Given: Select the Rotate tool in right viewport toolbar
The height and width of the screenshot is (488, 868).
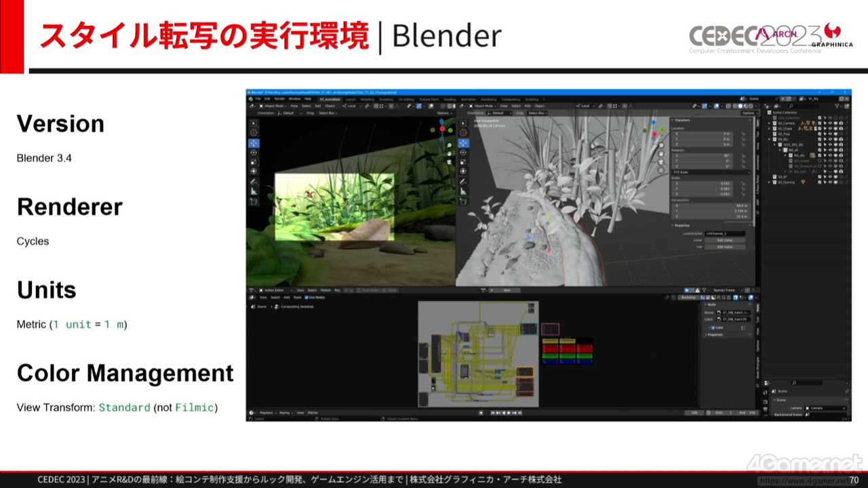Looking at the screenshot, I should [x=463, y=152].
